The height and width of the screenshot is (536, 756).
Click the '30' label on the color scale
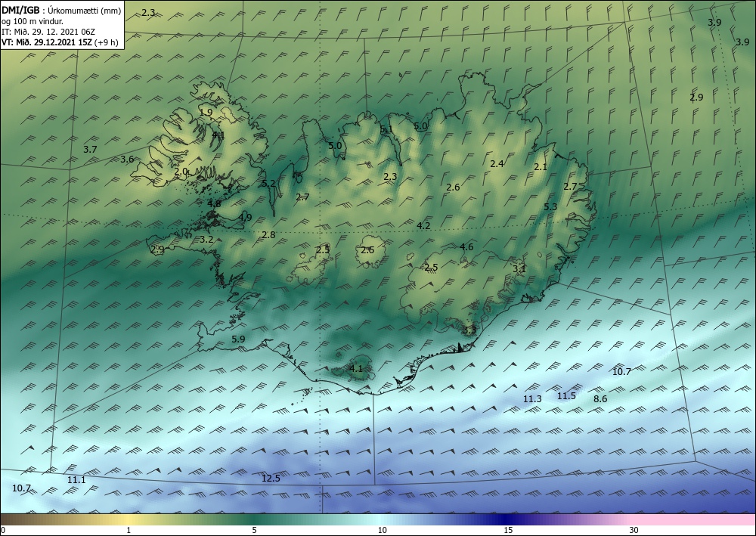[634, 530]
